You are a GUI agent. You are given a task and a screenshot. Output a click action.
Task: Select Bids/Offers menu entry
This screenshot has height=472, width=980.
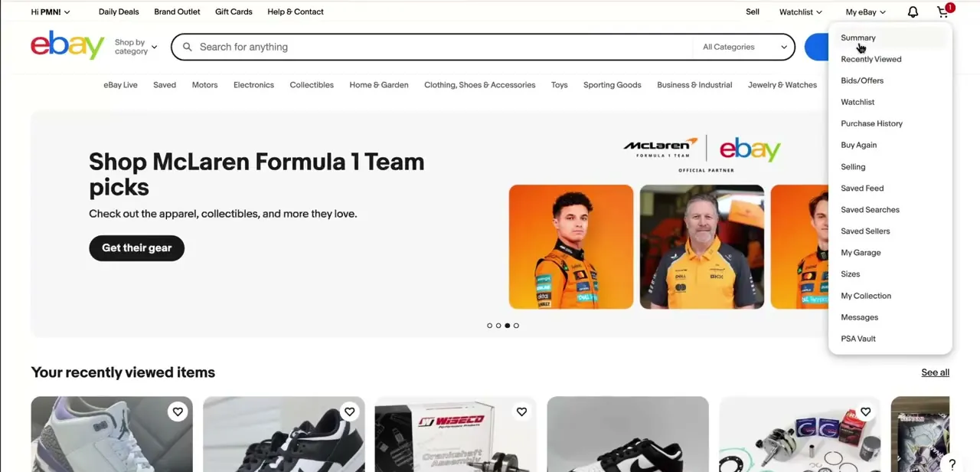861,80
